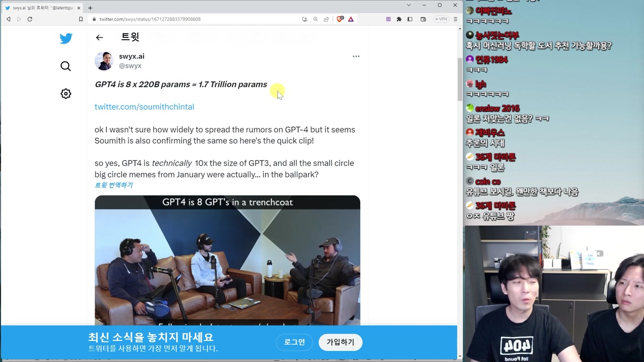The width and height of the screenshot is (644, 362).
Task: Open the swyx.ai profile avatar
Action: click(x=104, y=61)
